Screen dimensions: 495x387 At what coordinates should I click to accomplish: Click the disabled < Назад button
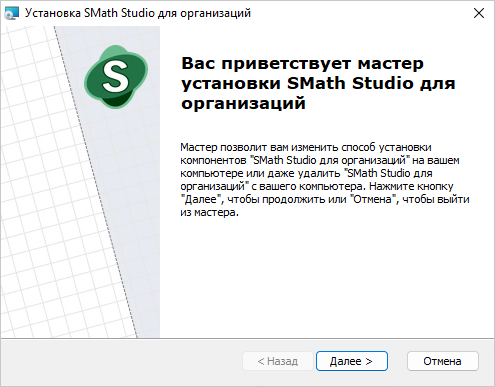pos(278,361)
